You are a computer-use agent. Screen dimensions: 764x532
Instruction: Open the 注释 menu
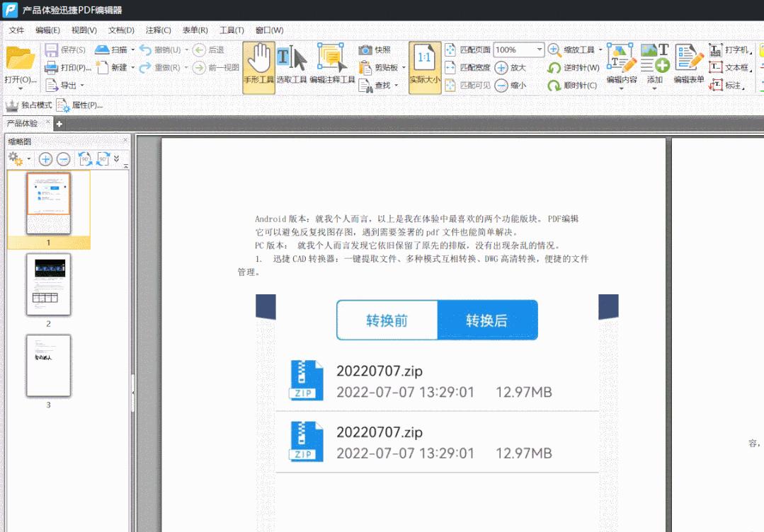pos(158,30)
